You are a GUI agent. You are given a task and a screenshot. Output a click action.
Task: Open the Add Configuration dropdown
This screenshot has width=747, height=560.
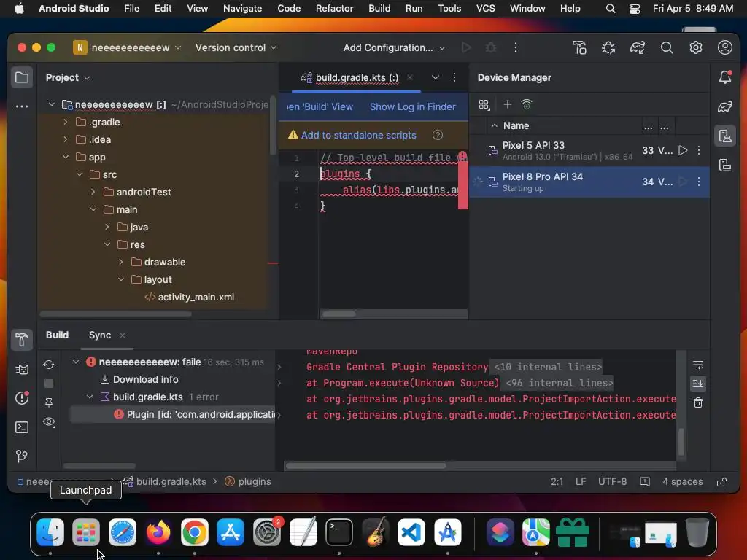pos(395,47)
